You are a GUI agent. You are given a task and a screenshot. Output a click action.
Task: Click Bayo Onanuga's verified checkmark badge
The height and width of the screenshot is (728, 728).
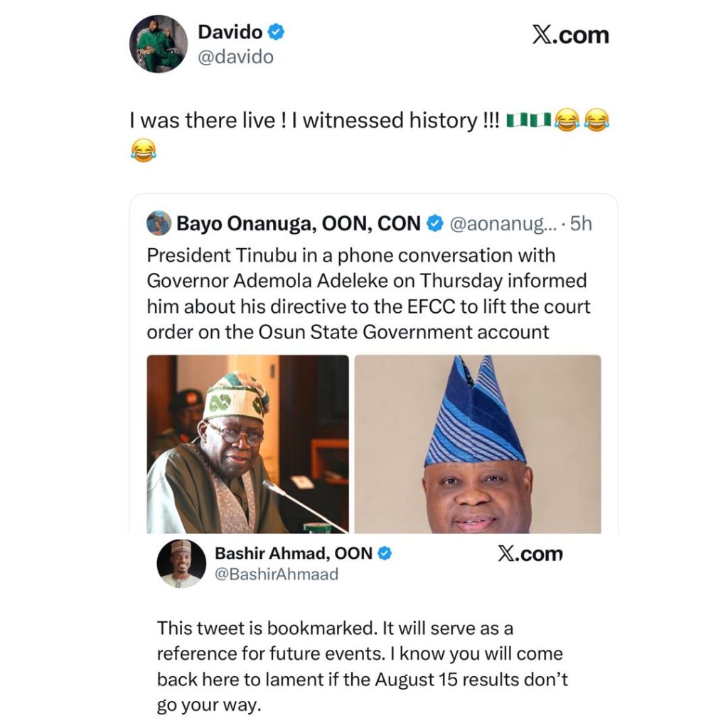[x=434, y=224]
